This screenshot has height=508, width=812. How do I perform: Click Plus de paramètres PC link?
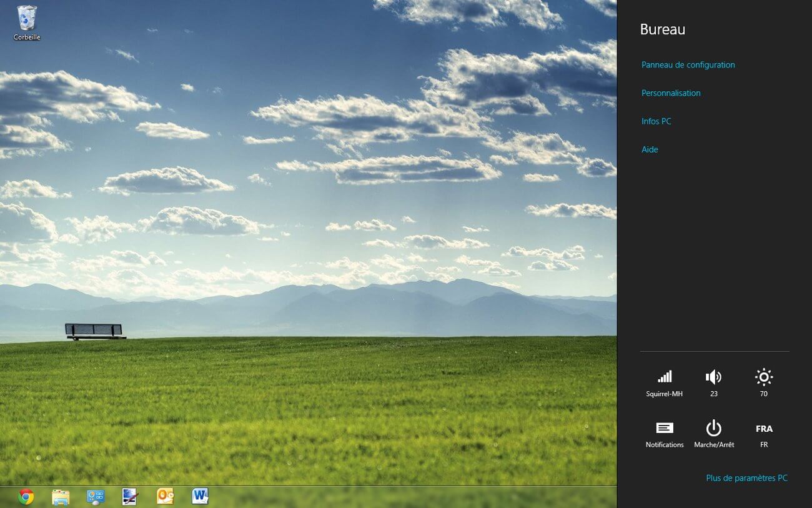[x=746, y=478]
